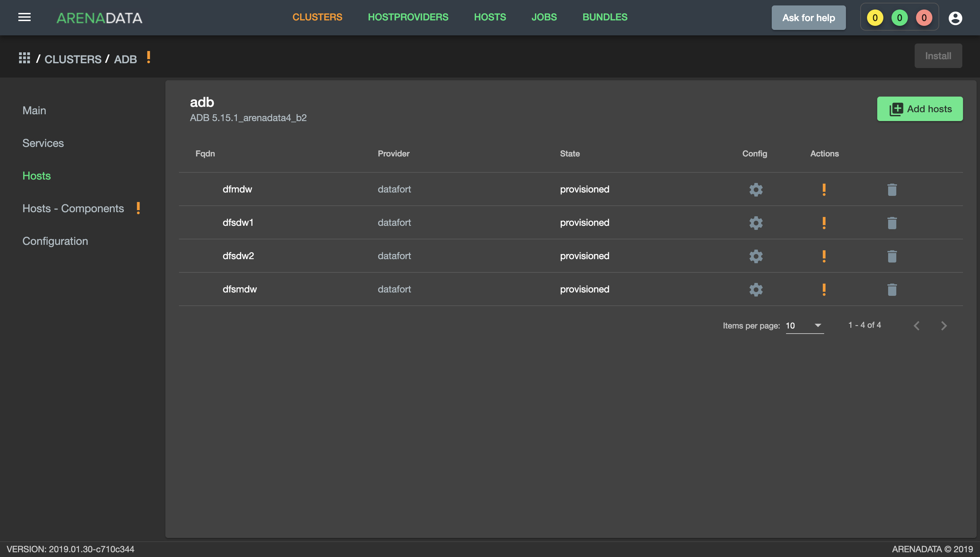Select Hosts in the cluster sidebar
Screen dimensions: 980x557
pyautogui.click(x=36, y=175)
